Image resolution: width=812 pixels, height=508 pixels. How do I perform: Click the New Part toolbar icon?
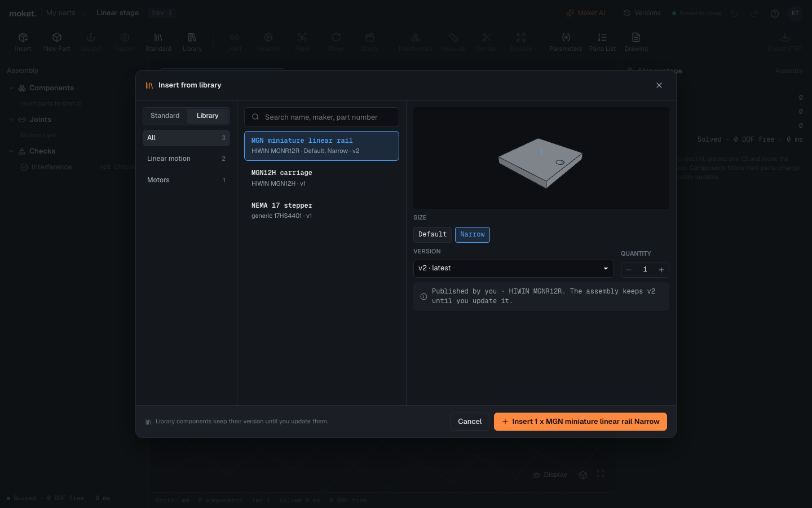coord(57,42)
